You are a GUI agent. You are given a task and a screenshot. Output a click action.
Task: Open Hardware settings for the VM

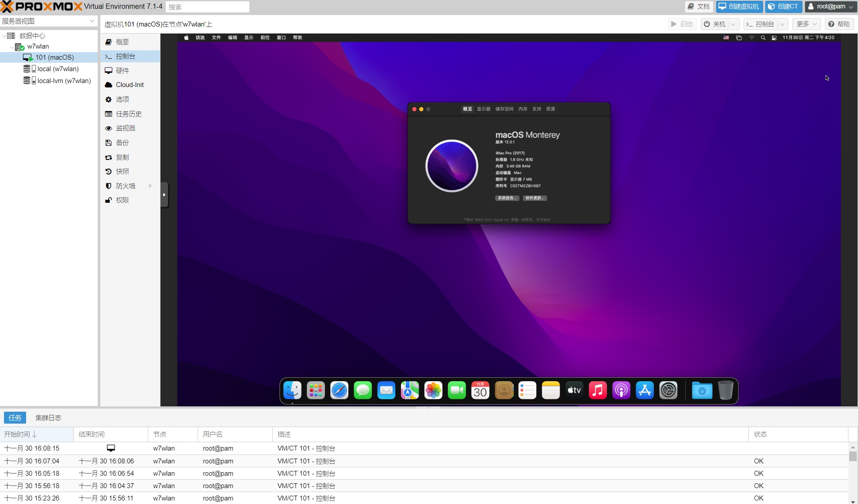pyautogui.click(x=130, y=71)
